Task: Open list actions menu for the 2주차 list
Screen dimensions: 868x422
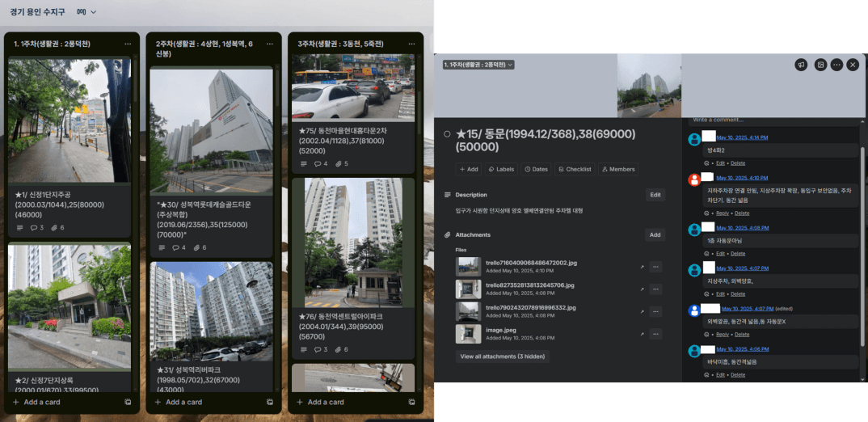Action: pos(269,44)
